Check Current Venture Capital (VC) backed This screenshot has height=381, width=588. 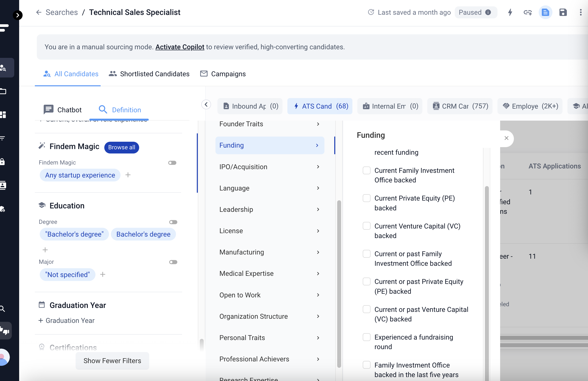(x=366, y=226)
